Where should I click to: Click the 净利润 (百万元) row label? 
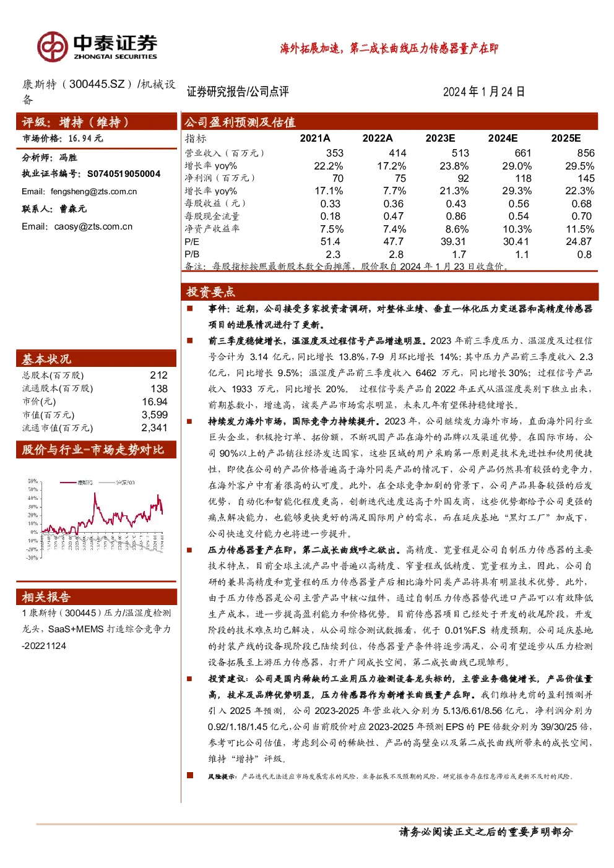(x=220, y=178)
